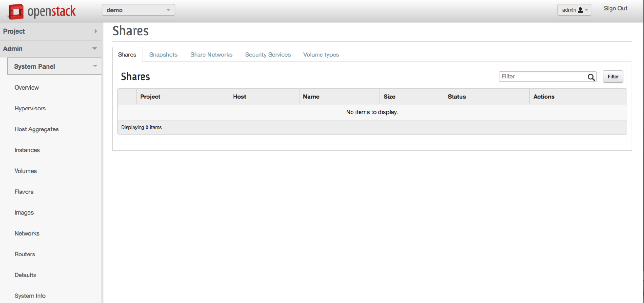Image resolution: width=644 pixels, height=303 pixels.
Task: Expand the Project sidebar section
Action: (x=51, y=31)
